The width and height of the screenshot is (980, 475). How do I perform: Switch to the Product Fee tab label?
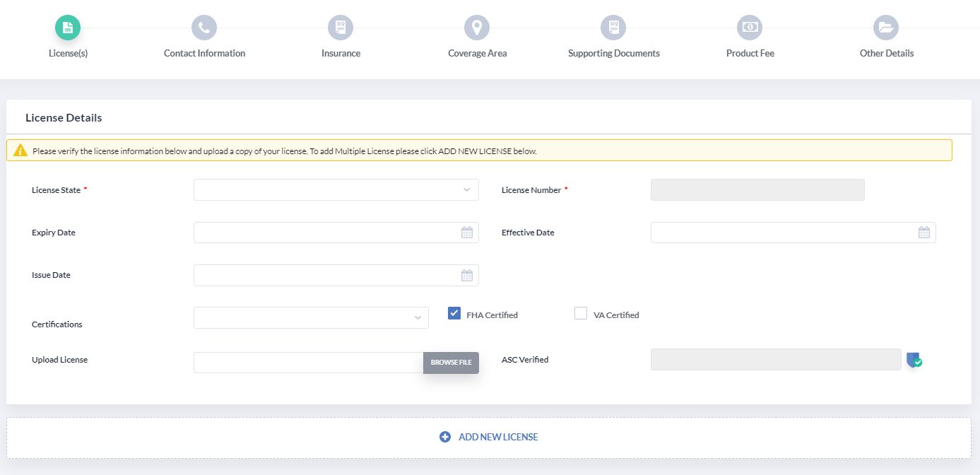point(750,53)
